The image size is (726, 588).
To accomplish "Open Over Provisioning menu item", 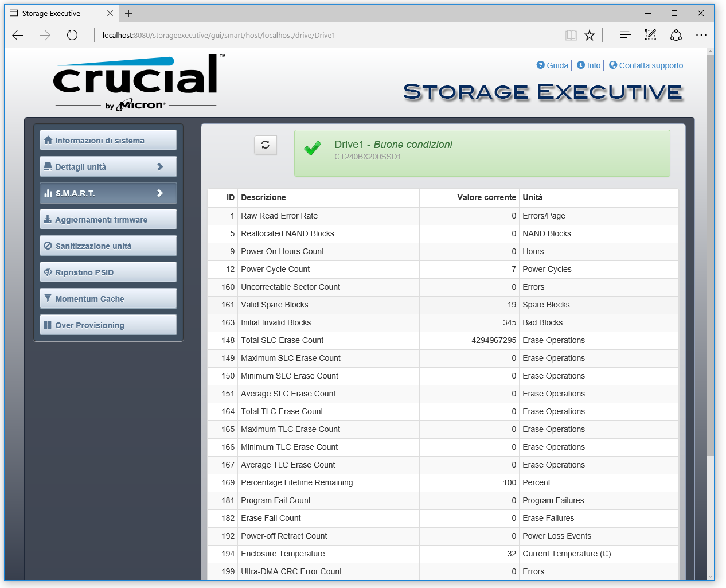I will pyautogui.click(x=108, y=325).
